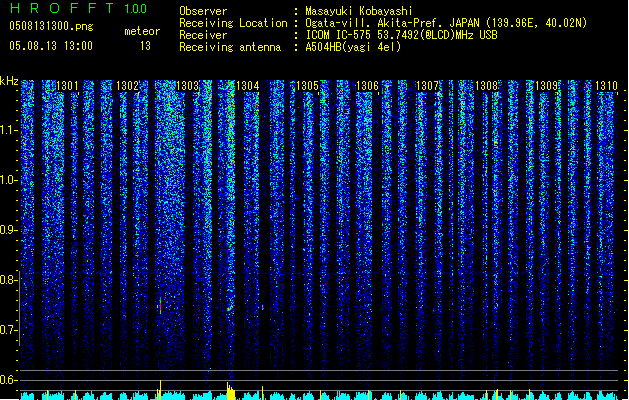Click the kHz axis unit label
This screenshot has height=400, width=629.
point(9,81)
